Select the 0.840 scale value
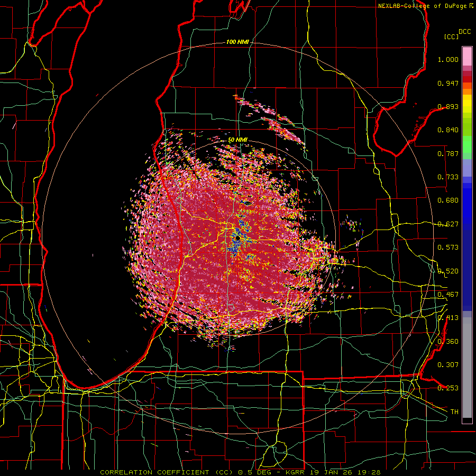 pyautogui.click(x=448, y=130)
